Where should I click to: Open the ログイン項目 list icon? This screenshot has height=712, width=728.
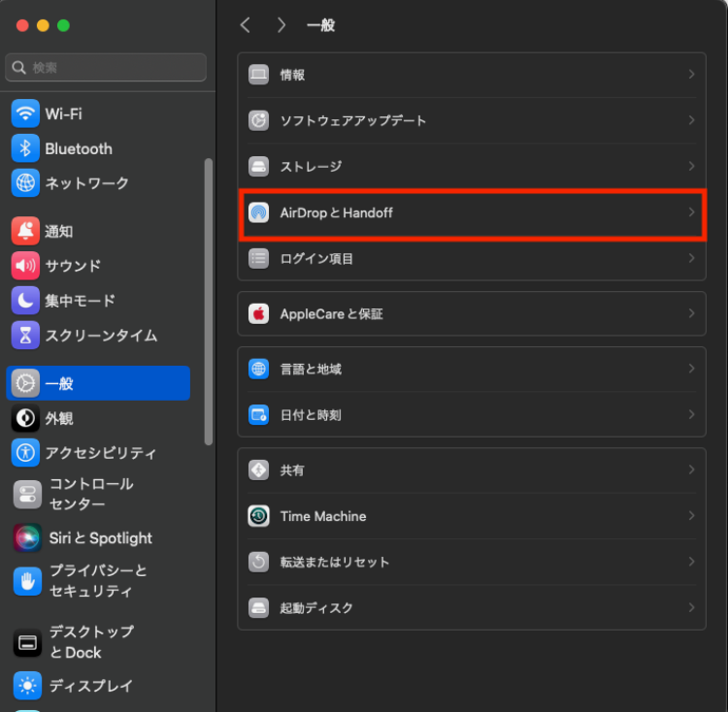[258, 258]
